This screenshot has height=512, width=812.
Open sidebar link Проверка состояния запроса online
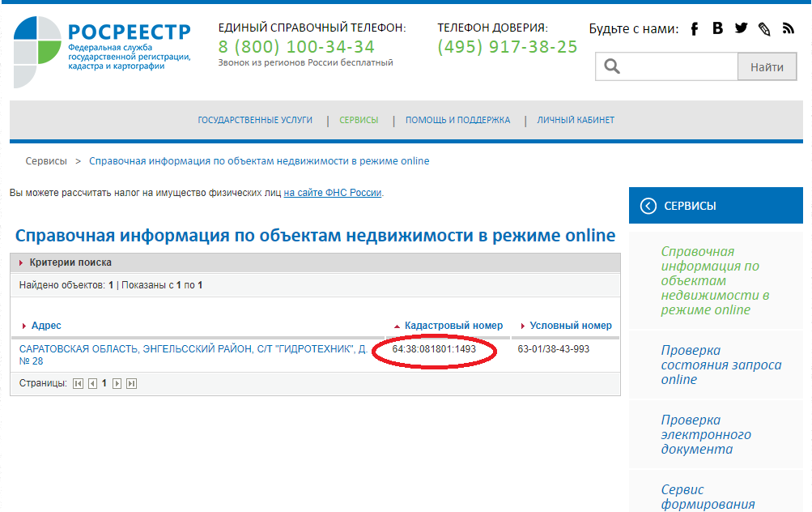(x=721, y=365)
